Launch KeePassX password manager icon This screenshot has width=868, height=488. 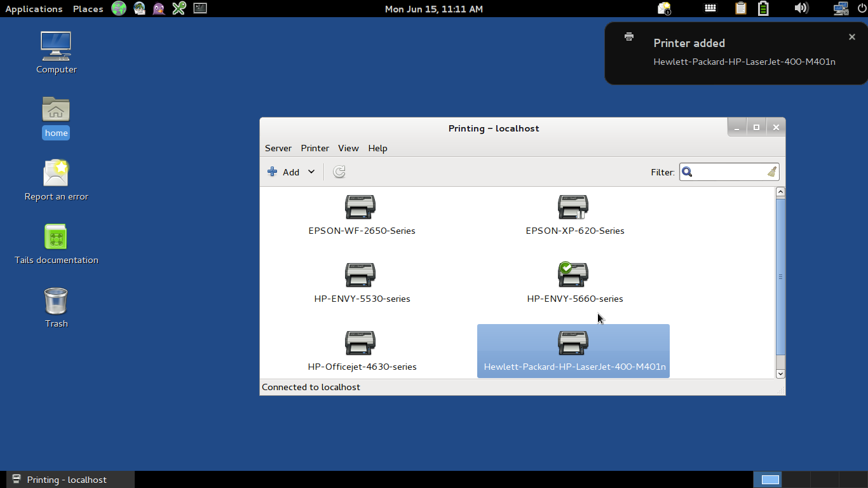(x=179, y=8)
